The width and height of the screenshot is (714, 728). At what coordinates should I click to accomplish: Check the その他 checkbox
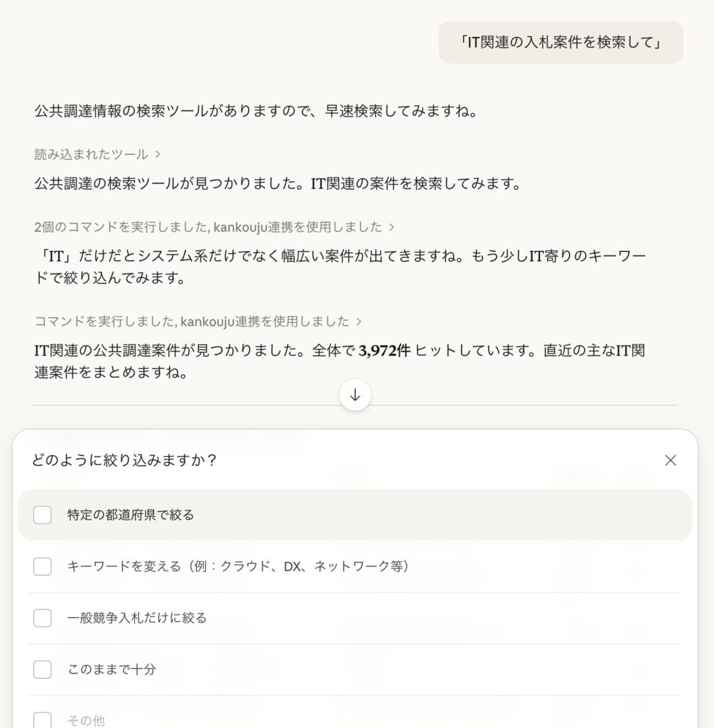point(43,720)
